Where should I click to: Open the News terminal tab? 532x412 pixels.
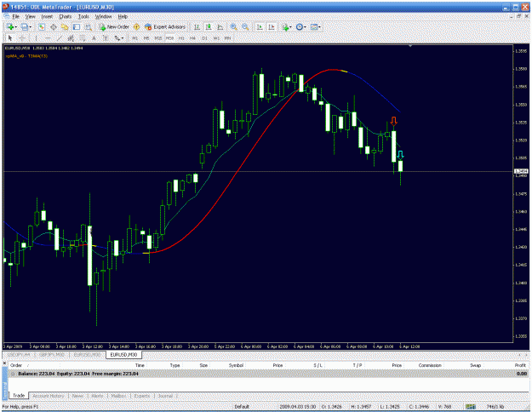point(77,396)
